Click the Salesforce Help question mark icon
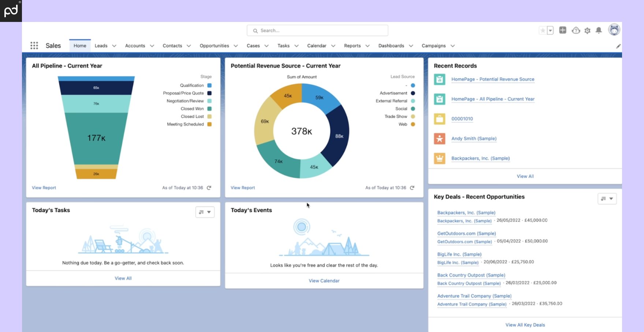This screenshot has height=332, width=644. coord(576,31)
